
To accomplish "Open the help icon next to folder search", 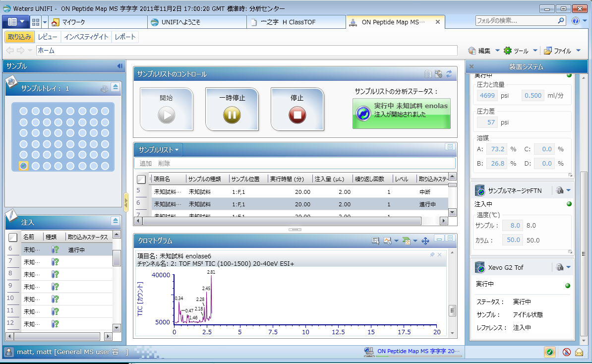I will pos(575,21).
